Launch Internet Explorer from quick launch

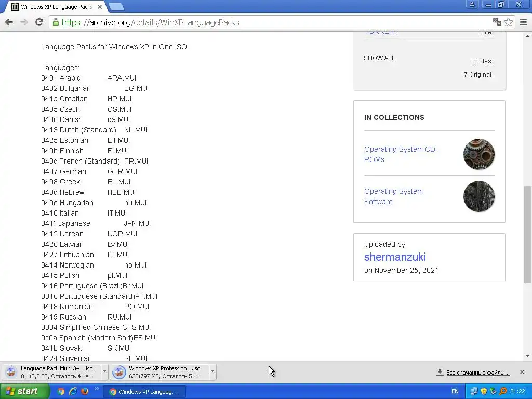(x=73, y=392)
